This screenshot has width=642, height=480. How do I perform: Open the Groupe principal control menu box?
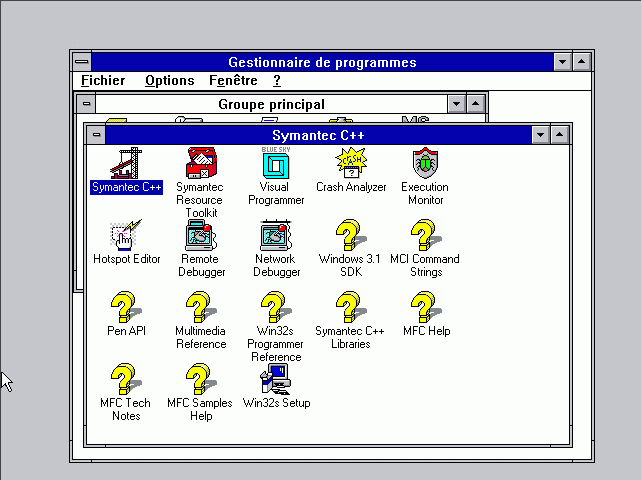pyautogui.click(x=87, y=104)
